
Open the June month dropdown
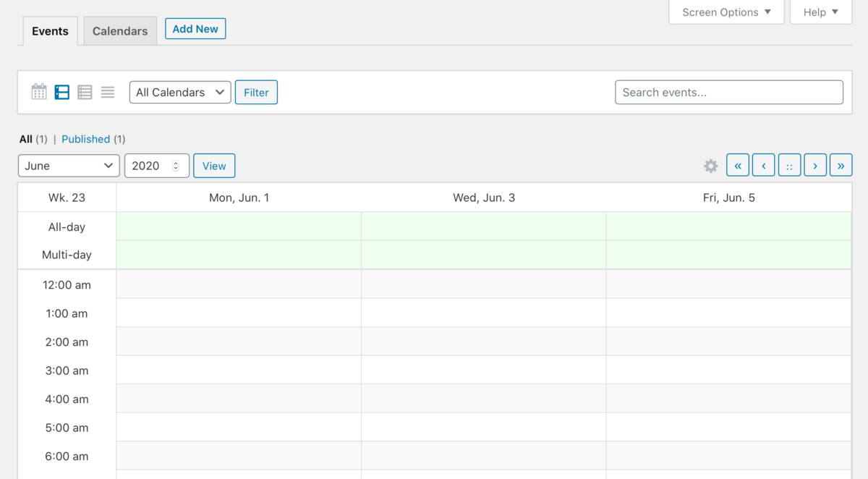(x=69, y=166)
